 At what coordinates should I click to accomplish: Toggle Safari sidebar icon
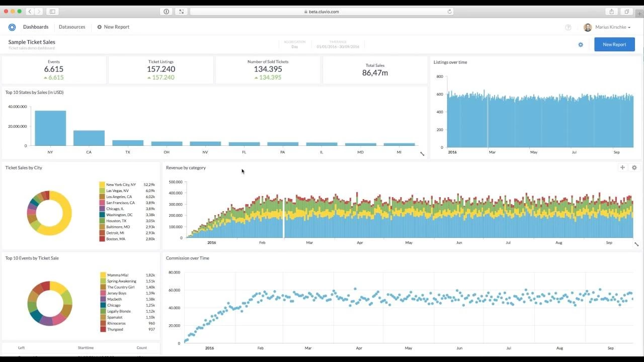coord(52,12)
